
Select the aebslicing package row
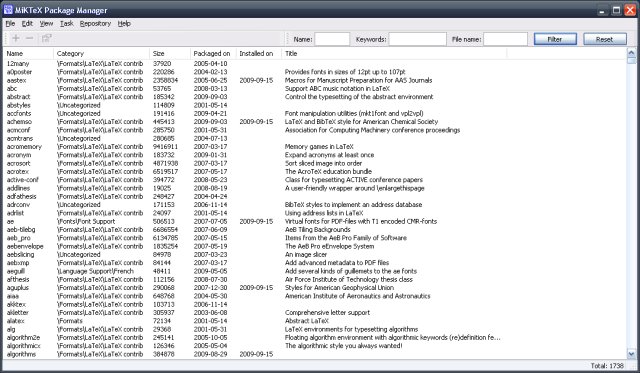click(315, 255)
